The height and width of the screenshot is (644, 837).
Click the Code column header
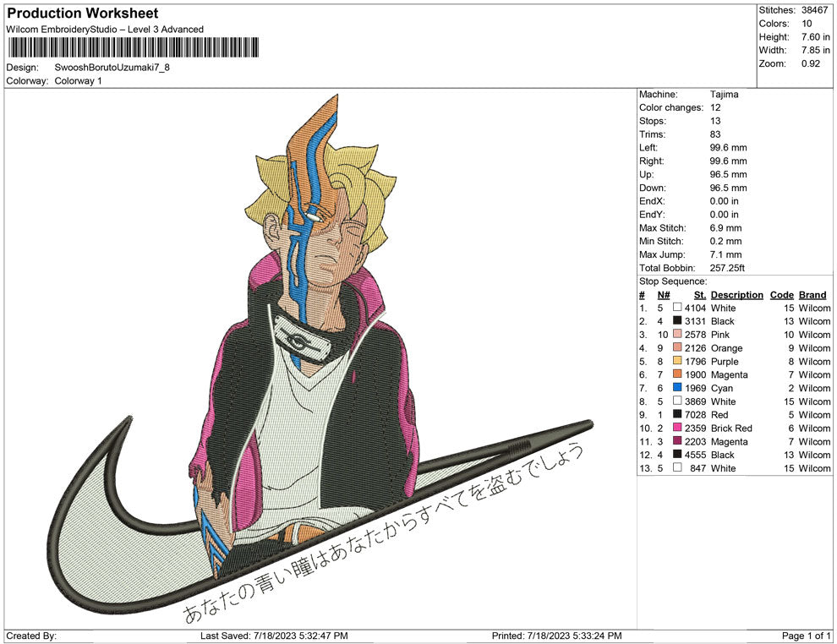tap(781, 295)
